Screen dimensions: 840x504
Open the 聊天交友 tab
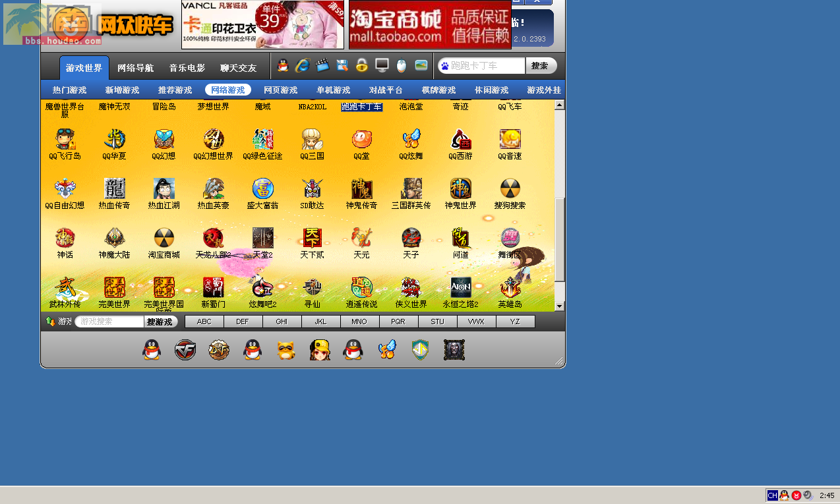tap(239, 68)
